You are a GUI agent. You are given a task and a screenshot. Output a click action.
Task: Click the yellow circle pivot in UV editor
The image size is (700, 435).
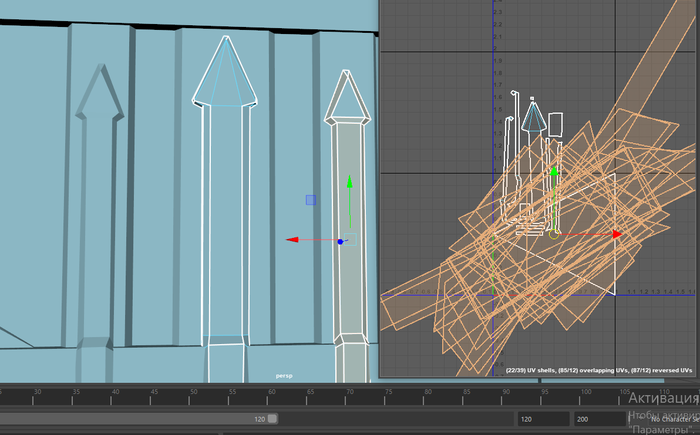554,236
